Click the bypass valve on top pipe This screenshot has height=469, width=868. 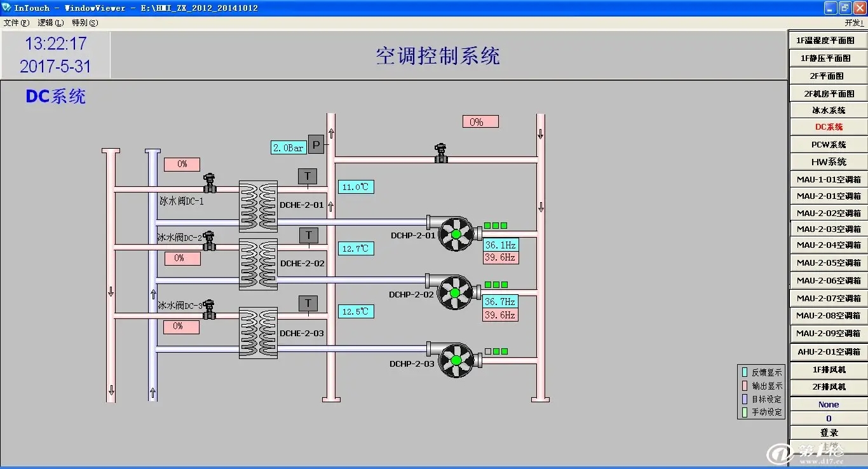(440, 153)
